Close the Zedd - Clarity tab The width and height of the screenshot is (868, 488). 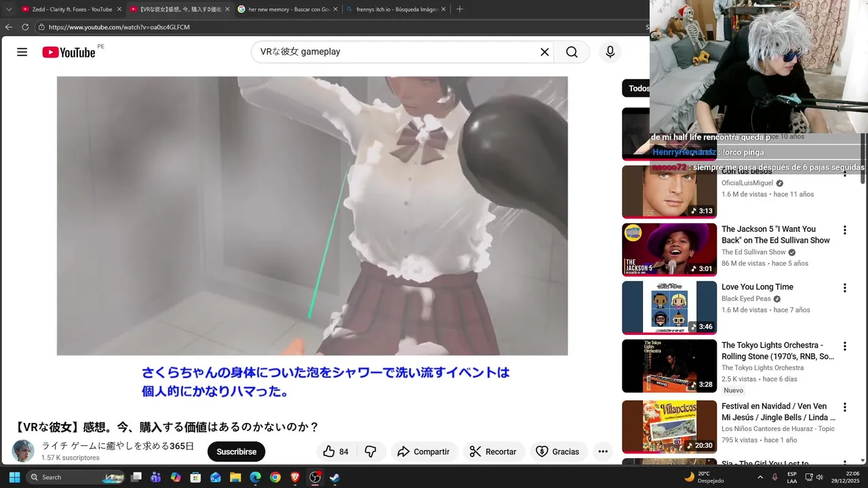tap(119, 9)
